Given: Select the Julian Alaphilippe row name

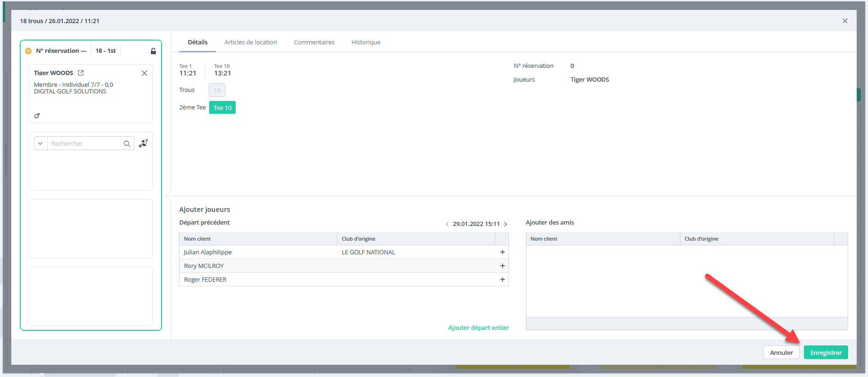Looking at the screenshot, I should tap(208, 252).
